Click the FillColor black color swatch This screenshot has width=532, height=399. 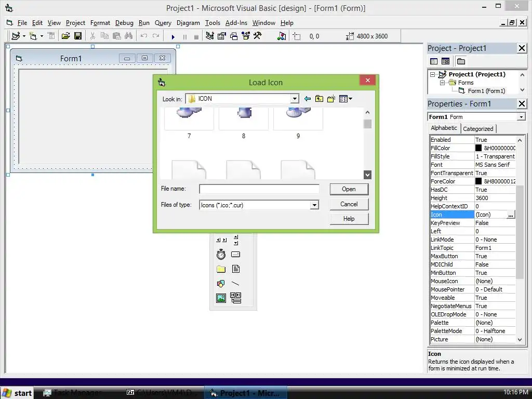(478, 148)
